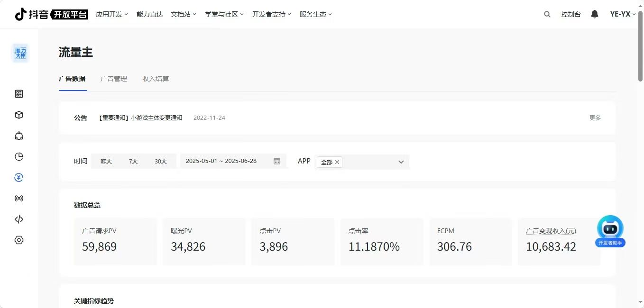Open the search magnifier icon
644x308 pixels.
tap(547, 14)
